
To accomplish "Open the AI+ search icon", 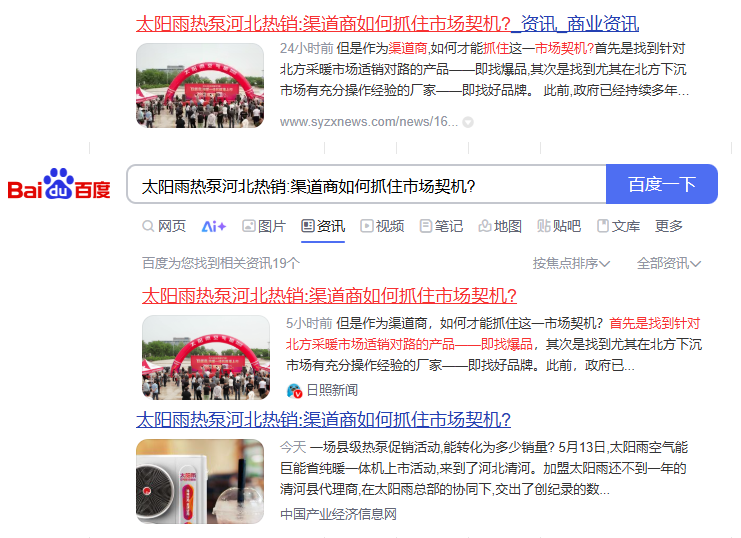I will (214, 226).
